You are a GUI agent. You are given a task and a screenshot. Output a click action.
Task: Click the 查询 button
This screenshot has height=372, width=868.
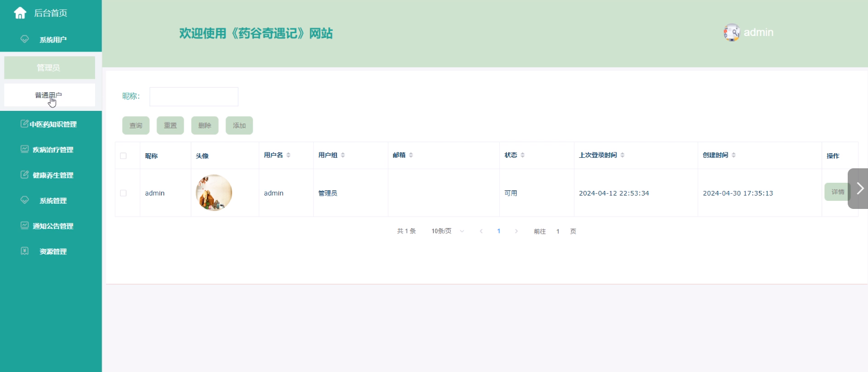136,125
